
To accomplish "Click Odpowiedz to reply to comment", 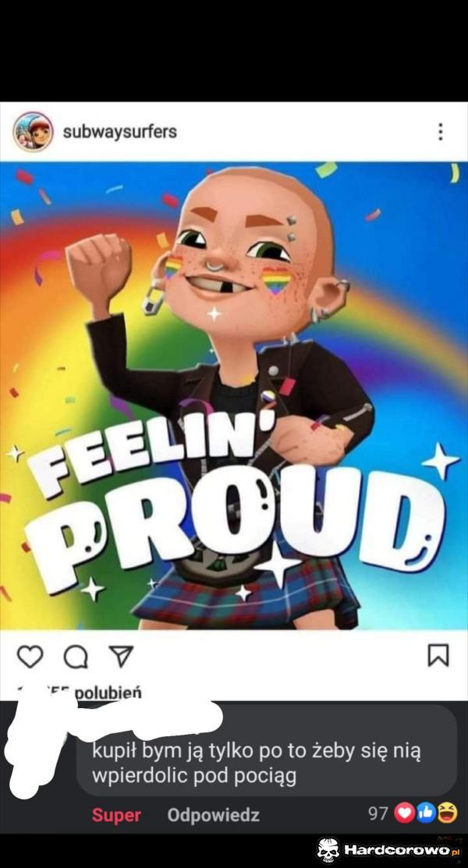I will tap(213, 815).
